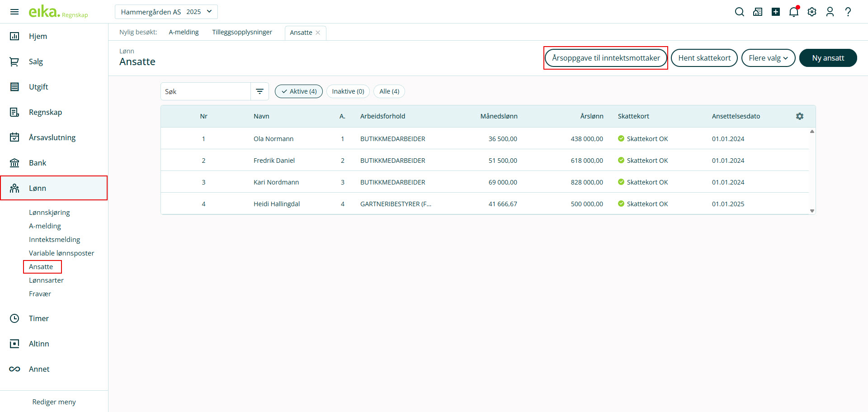This screenshot has height=412, width=868.
Task: Switch to the A-melding recent tab
Action: coord(184,32)
